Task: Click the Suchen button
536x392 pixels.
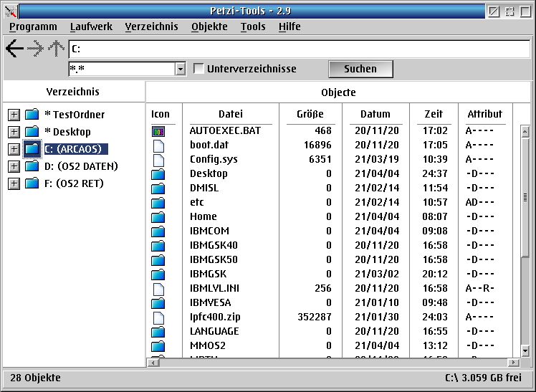Action: [x=360, y=69]
